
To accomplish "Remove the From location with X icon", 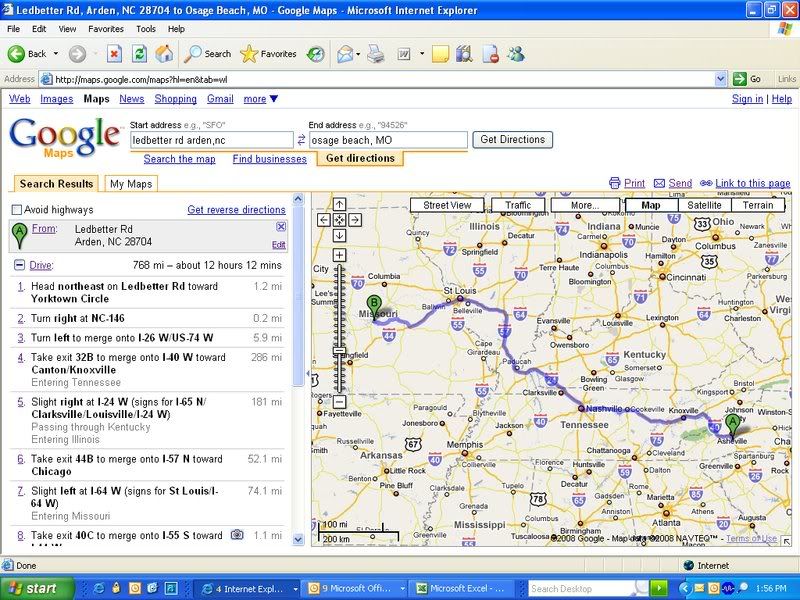I will [x=281, y=227].
